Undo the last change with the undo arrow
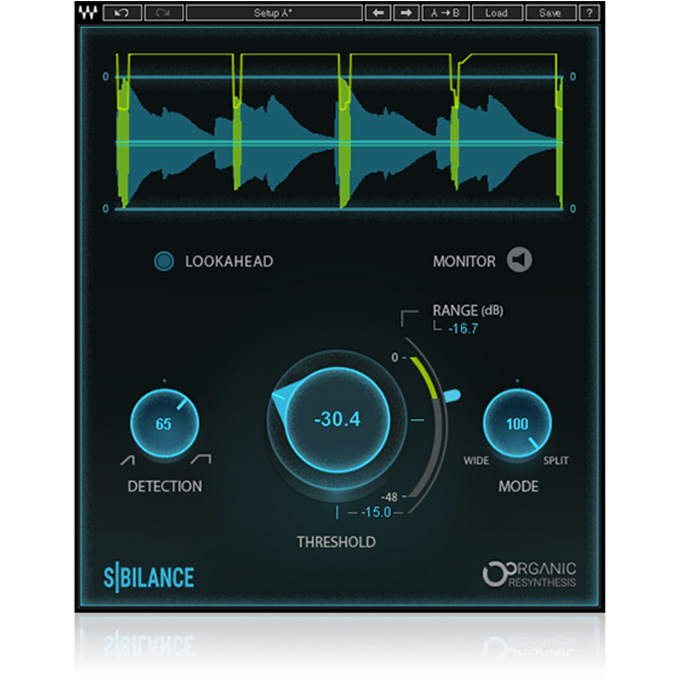The height and width of the screenshot is (683, 681). pos(122,13)
